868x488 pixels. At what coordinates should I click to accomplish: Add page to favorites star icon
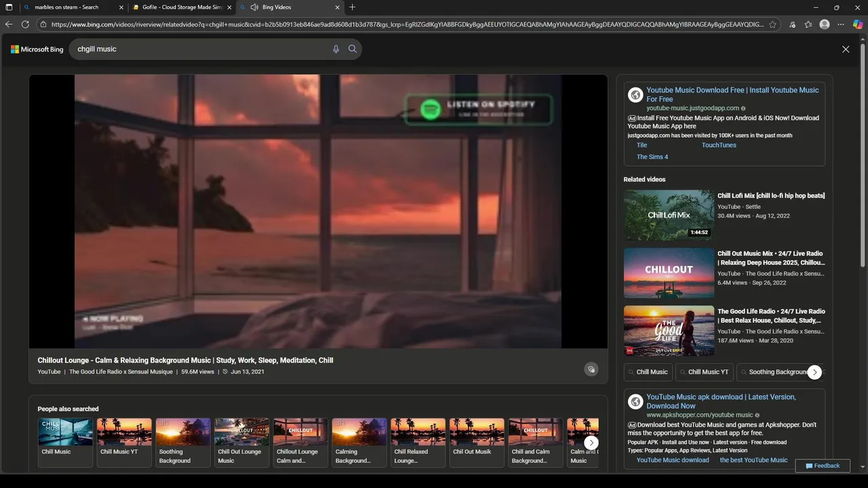pyautogui.click(x=772, y=24)
